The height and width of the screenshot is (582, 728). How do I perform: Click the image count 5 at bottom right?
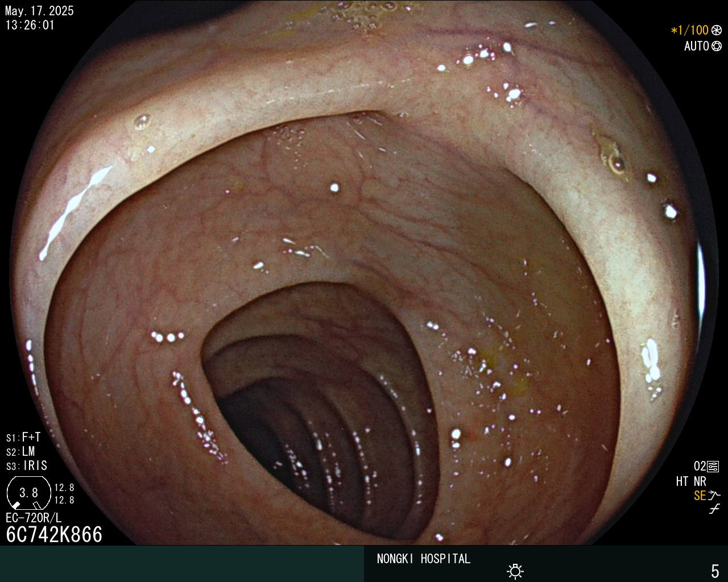click(x=715, y=571)
